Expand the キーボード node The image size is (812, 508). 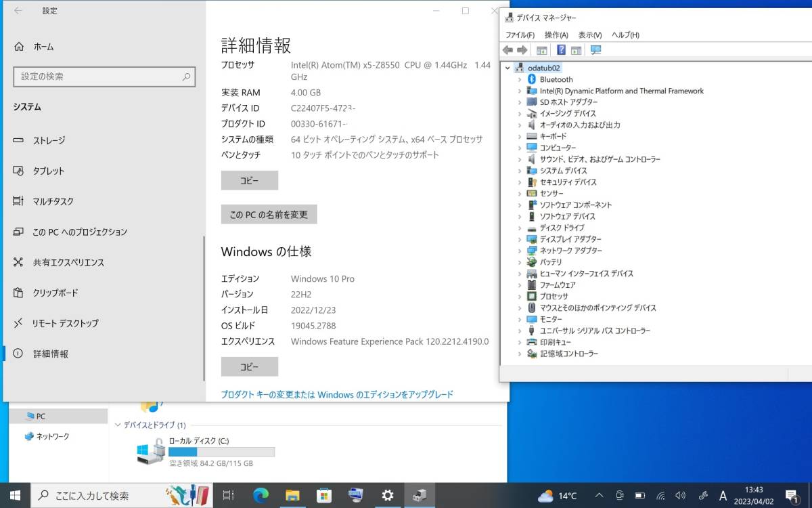coord(520,136)
